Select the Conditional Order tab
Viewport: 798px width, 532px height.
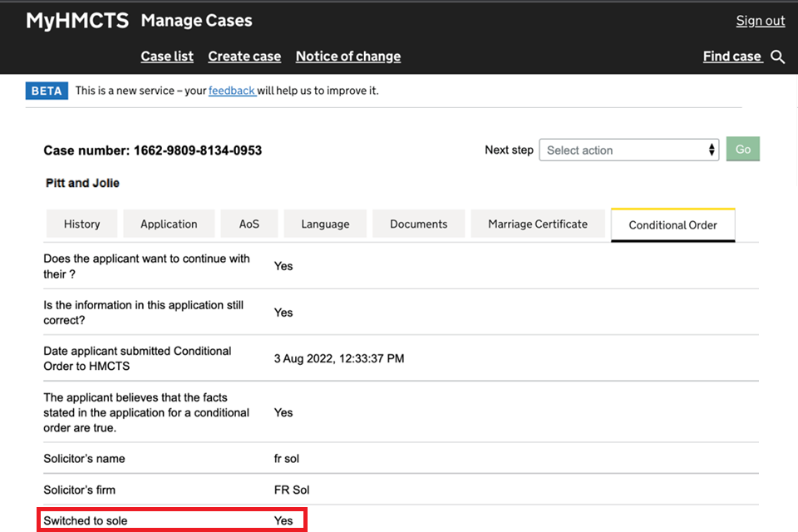[x=672, y=224]
